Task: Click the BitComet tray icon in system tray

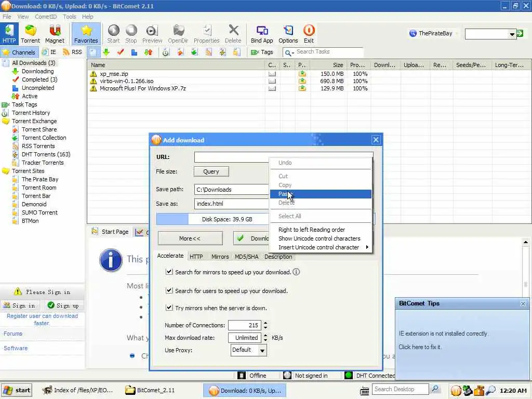Action: [456, 391]
